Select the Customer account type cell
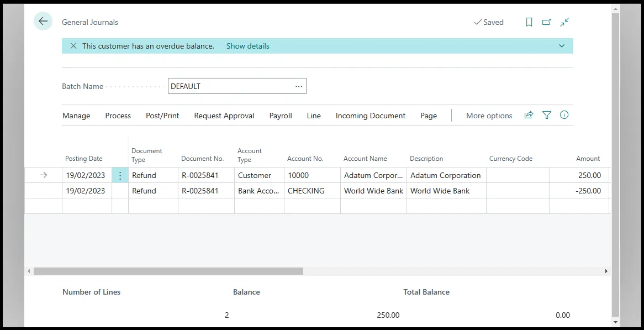644x330 pixels. coord(259,175)
